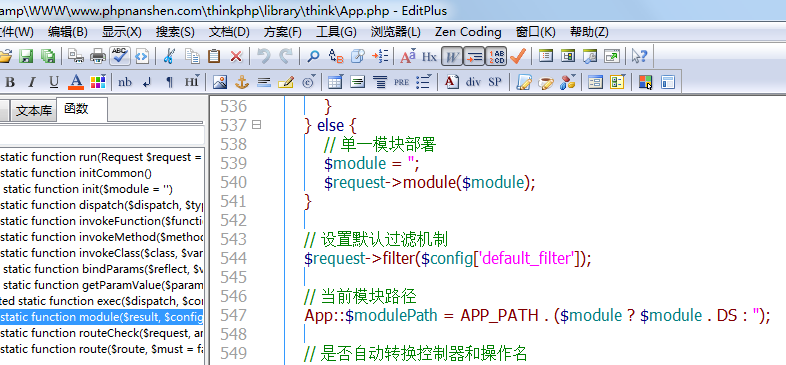Viewport: 786px width, 365px height.
Task: Click the orange check mark icon
Action: 517,56
